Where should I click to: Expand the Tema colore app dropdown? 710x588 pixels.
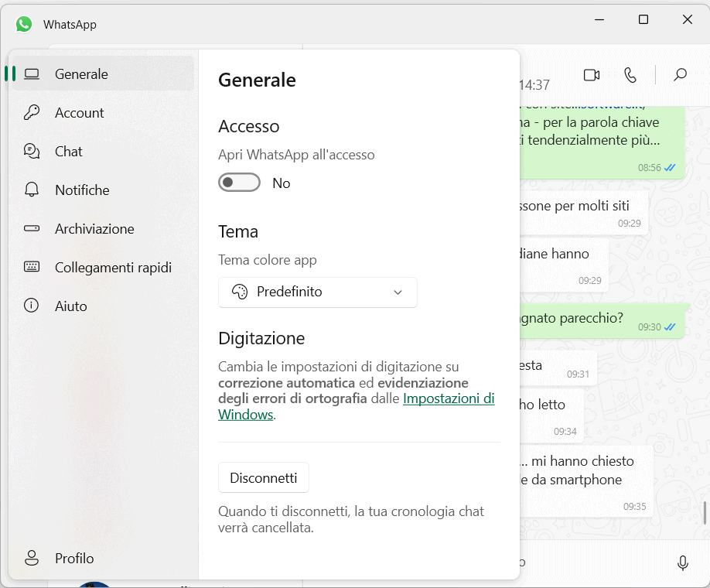point(317,292)
